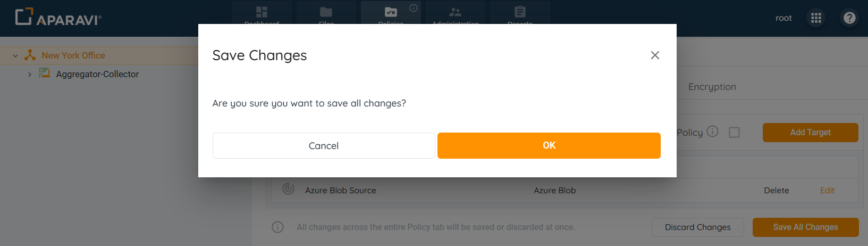Collapse the New York Office node

(15, 55)
